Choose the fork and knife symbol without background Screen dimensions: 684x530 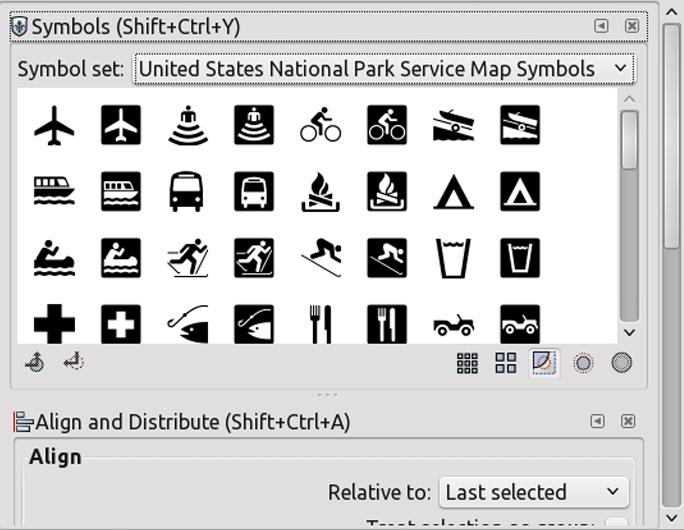point(320,324)
